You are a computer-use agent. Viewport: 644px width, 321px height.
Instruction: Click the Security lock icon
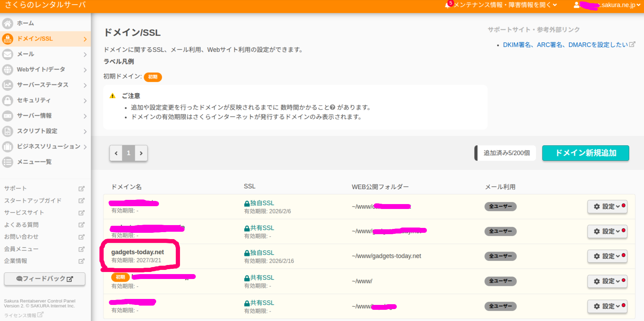(8, 100)
